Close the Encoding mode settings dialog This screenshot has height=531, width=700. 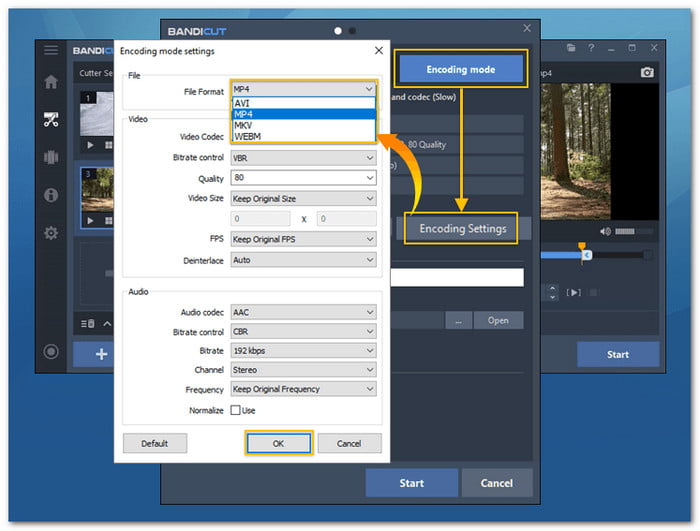click(x=379, y=50)
